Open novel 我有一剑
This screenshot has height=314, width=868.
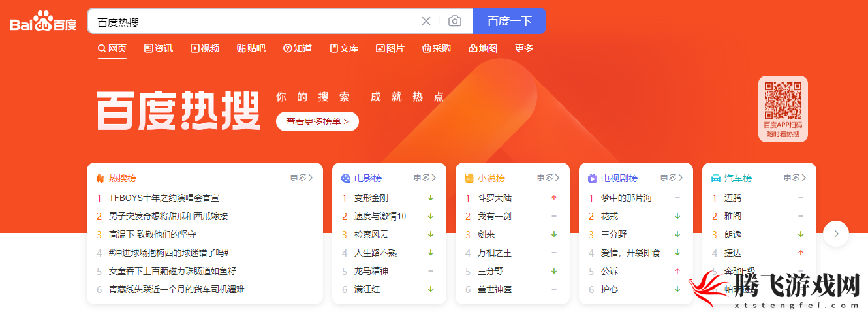pos(495,216)
